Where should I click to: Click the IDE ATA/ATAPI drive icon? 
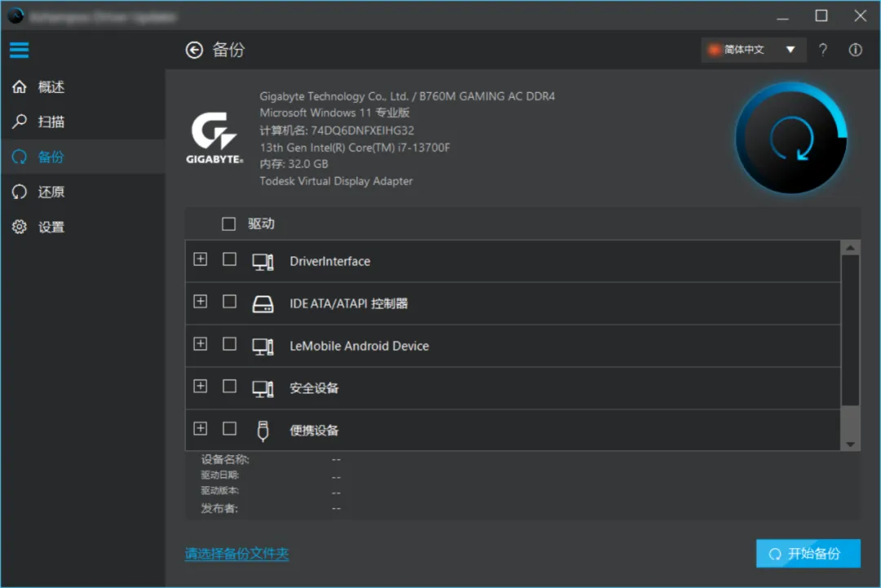pyautogui.click(x=263, y=304)
